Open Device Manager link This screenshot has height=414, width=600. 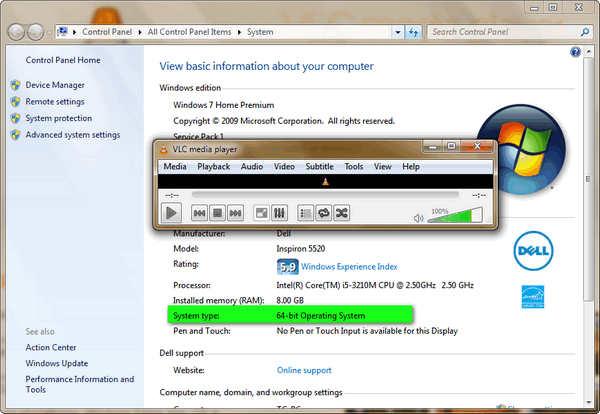click(55, 85)
